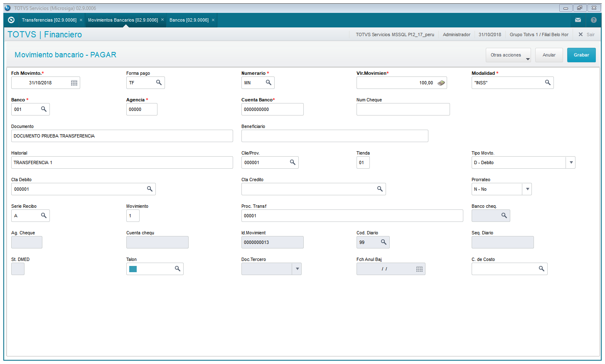605x364 pixels.
Task: Click the Cuenta chequ field
Action: tap(157, 242)
